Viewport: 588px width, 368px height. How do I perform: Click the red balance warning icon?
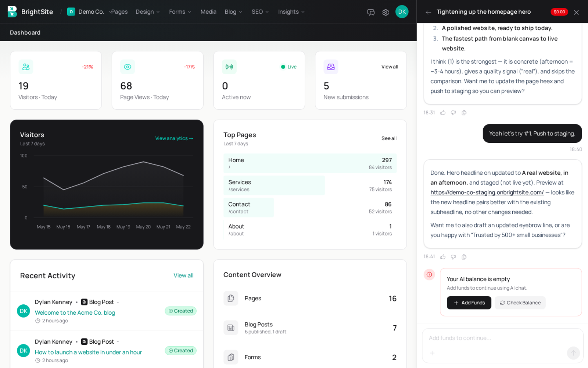point(429,275)
